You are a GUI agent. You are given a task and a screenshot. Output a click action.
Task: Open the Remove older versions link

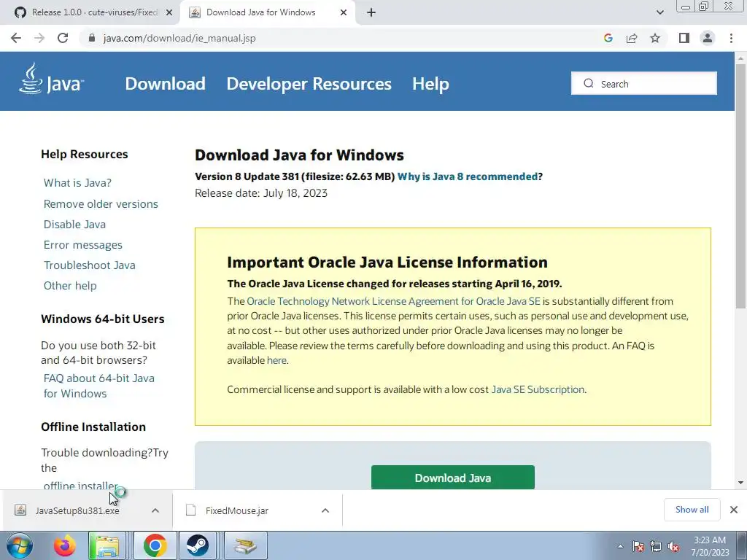click(x=101, y=204)
